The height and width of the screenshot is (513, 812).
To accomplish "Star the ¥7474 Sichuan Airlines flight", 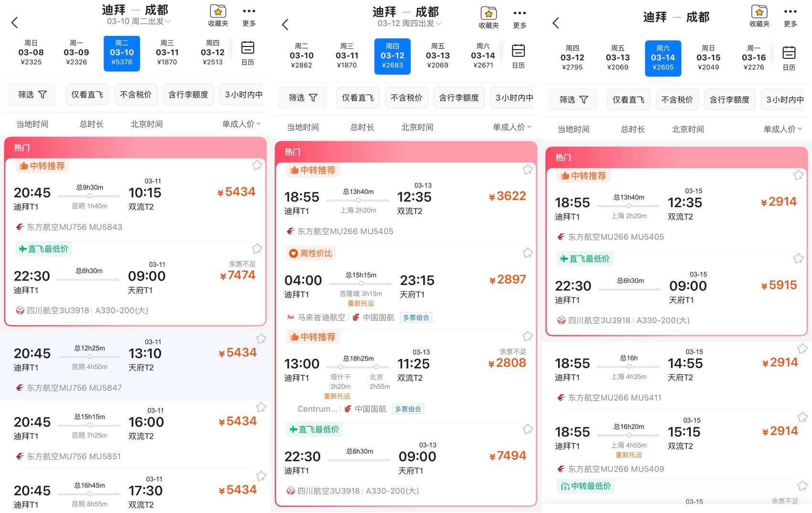I will pos(257,249).
